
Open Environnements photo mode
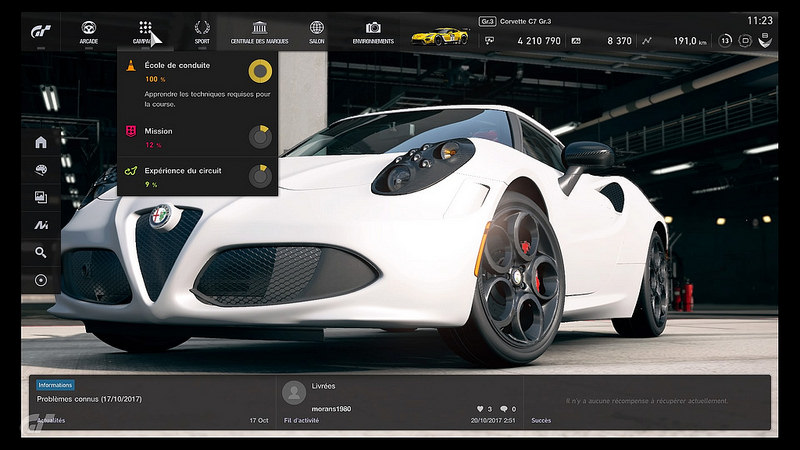373,32
